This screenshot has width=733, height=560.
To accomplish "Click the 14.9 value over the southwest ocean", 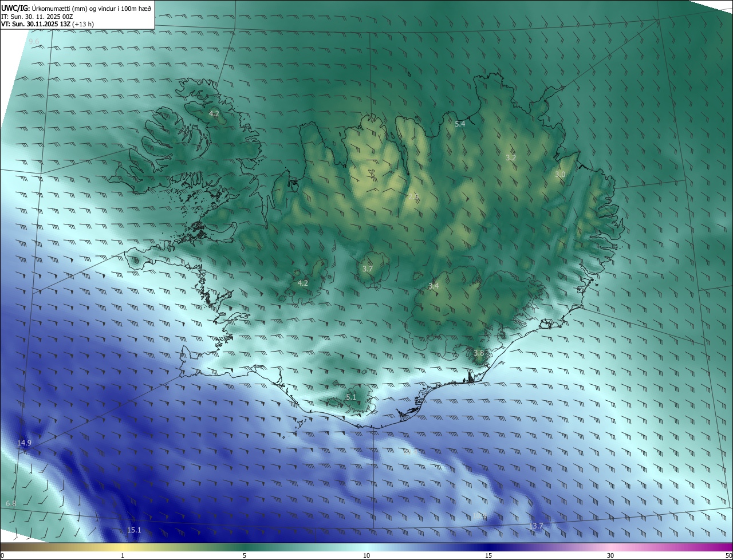I will point(24,443).
